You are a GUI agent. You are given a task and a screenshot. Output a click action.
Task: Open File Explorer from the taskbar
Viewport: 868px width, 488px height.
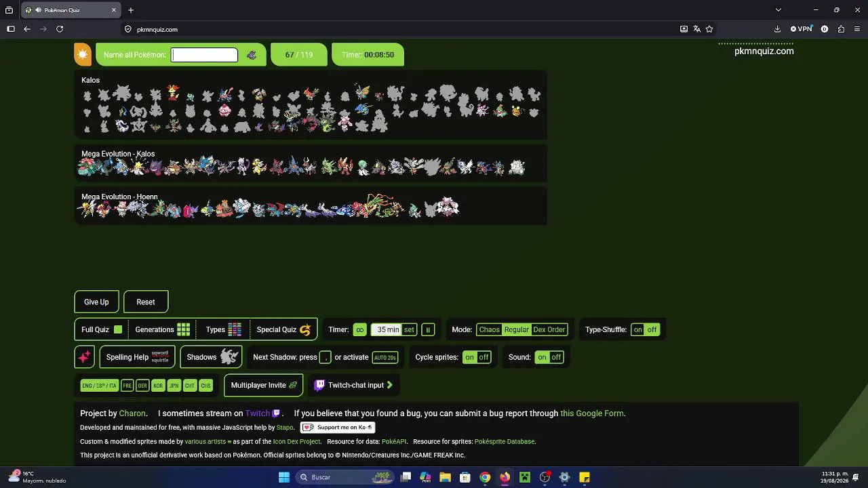pos(445,477)
